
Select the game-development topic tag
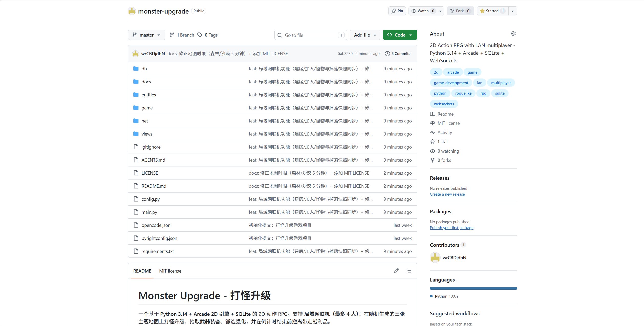coord(451,83)
